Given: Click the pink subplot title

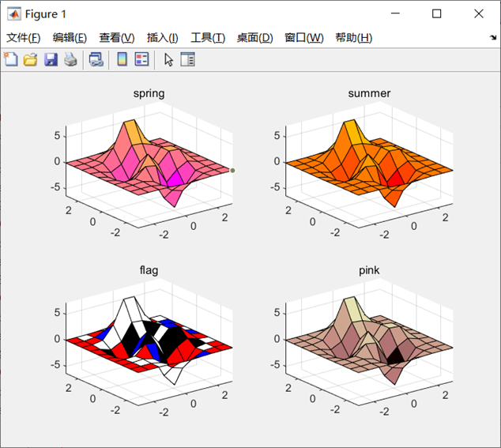Looking at the screenshot, I should (369, 271).
